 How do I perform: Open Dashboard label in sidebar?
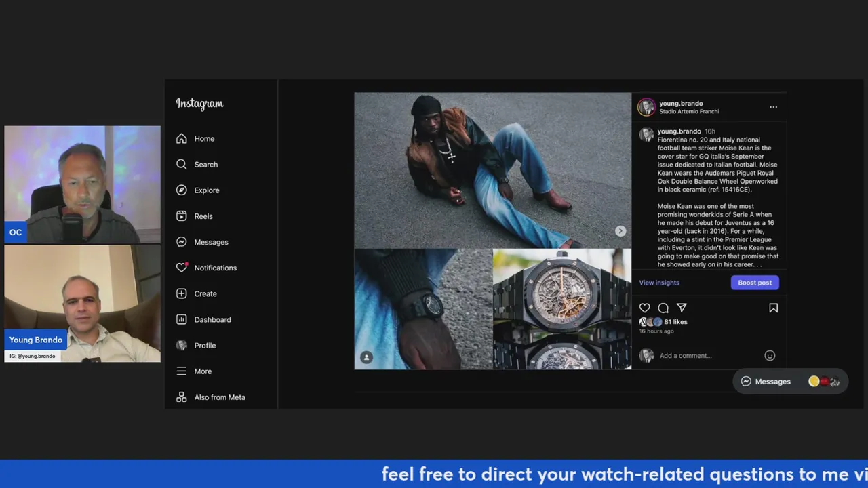coord(213,319)
